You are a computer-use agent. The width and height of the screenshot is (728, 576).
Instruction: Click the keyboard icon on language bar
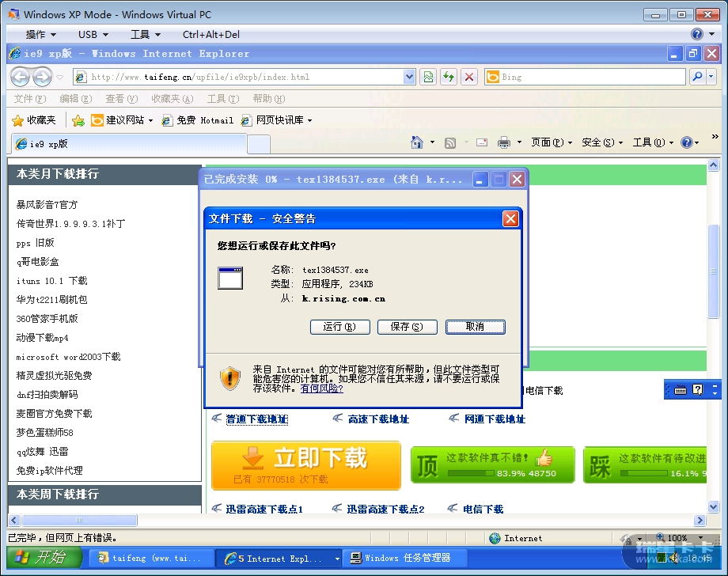coord(681,390)
